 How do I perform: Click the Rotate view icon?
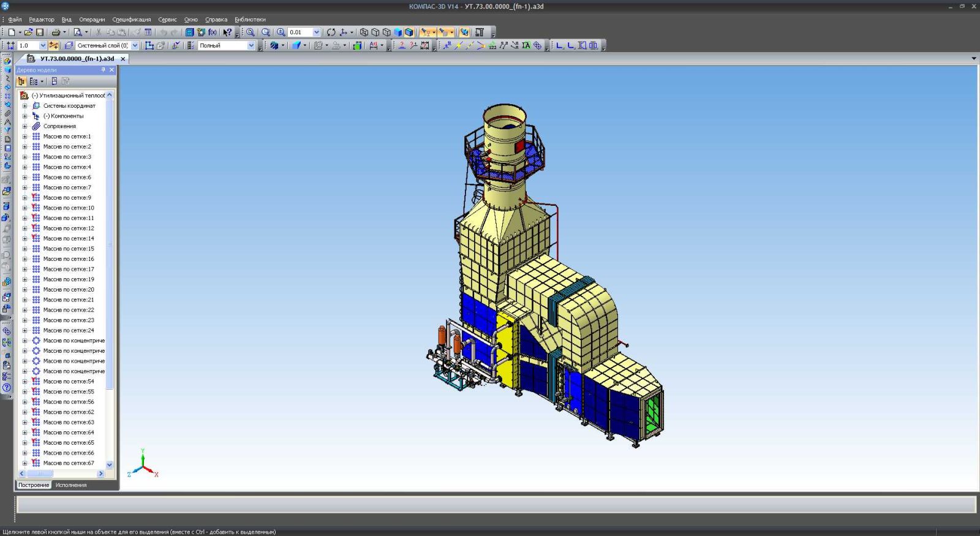tap(331, 32)
